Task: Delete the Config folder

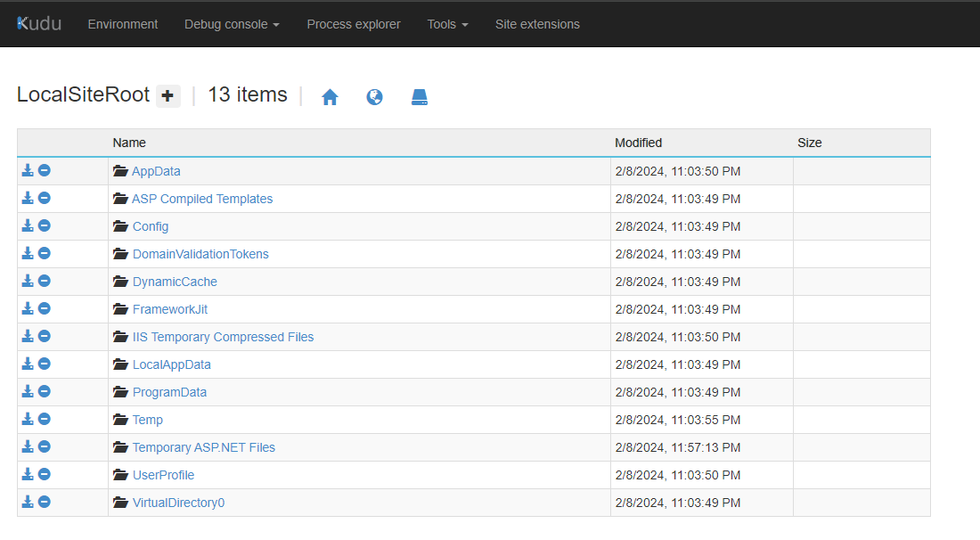Action: 45,225
